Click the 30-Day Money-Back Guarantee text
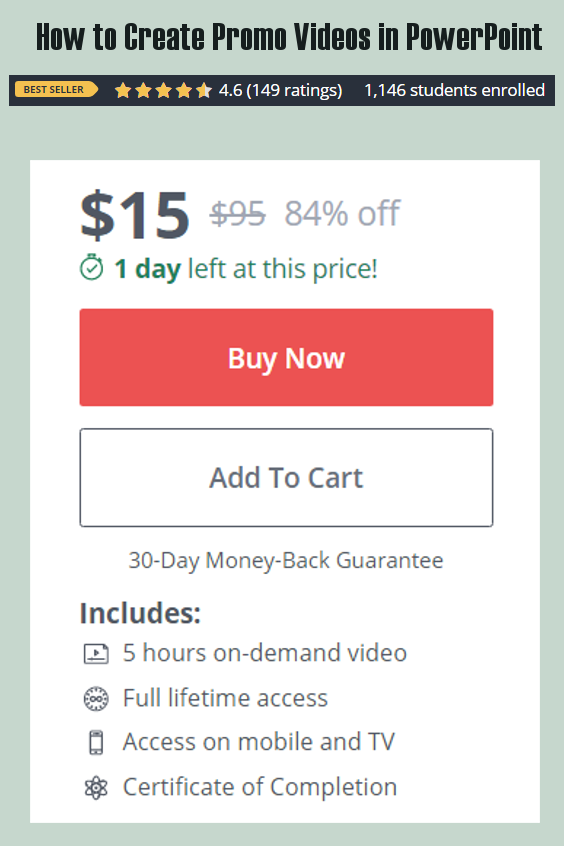The width and height of the screenshot is (564, 846). [x=286, y=561]
